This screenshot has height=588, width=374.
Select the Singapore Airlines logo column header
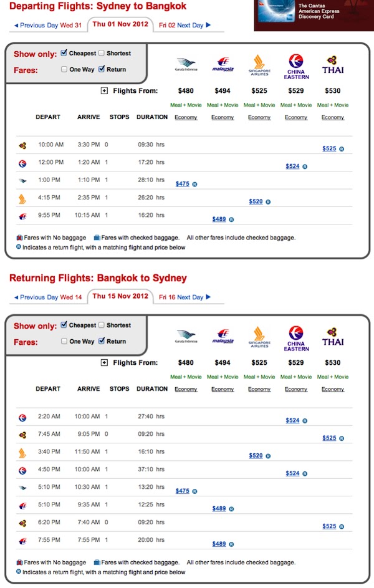tap(259, 64)
